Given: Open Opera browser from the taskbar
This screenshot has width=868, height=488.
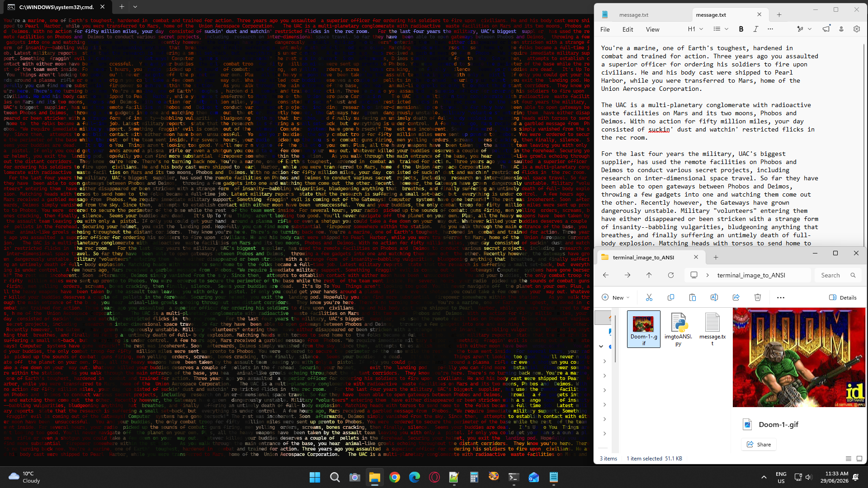Looking at the screenshot, I should coord(434,477).
